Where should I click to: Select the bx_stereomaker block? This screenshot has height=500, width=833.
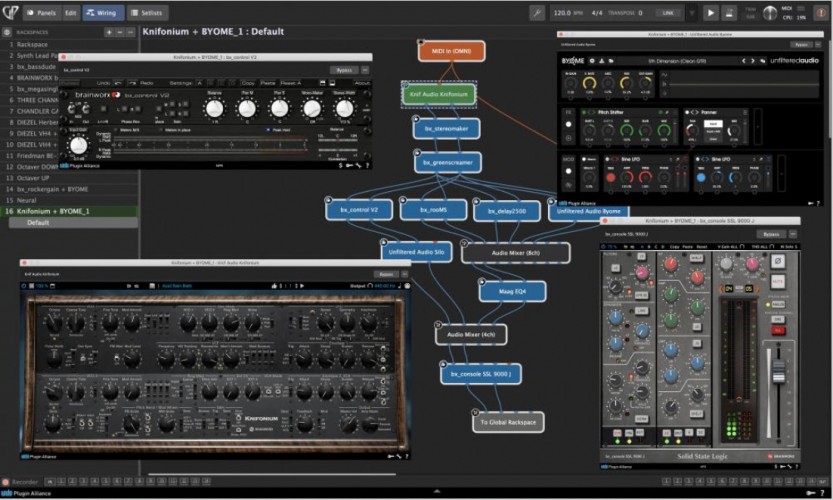(x=446, y=129)
